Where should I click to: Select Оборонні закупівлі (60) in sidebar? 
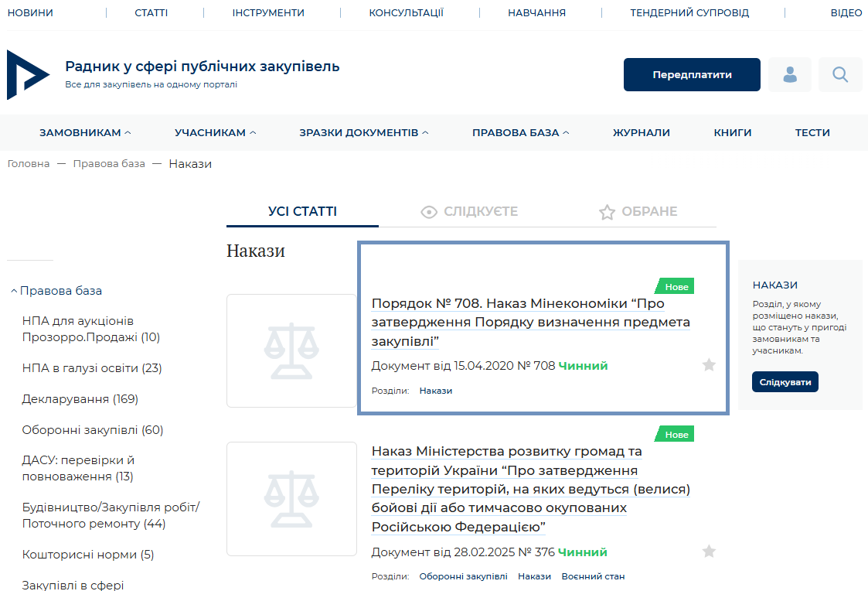(x=93, y=430)
